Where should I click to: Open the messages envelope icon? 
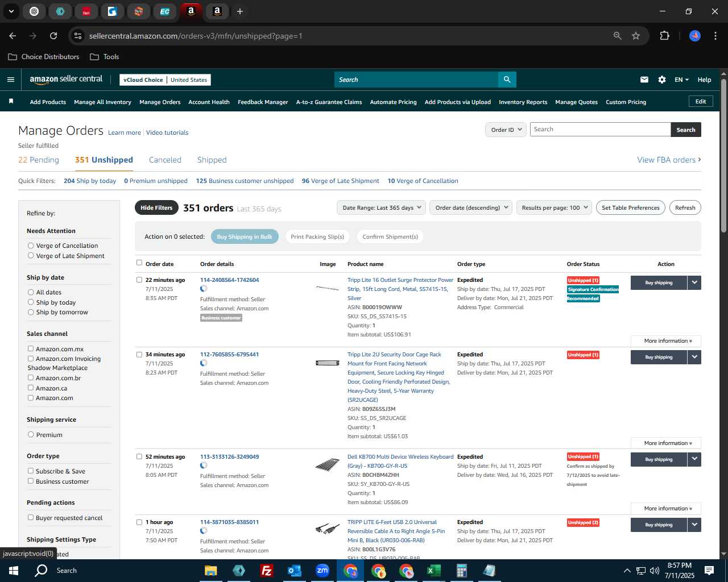[x=644, y=80]
